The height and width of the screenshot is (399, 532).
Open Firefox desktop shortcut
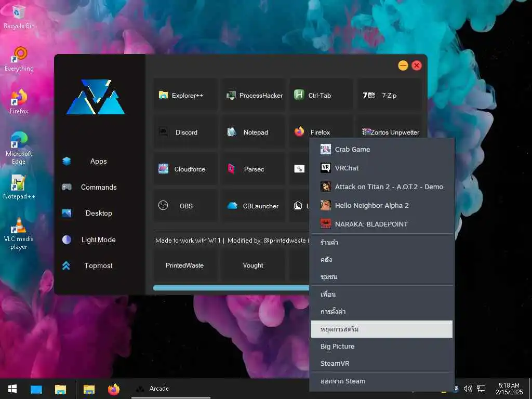[19, 102]
